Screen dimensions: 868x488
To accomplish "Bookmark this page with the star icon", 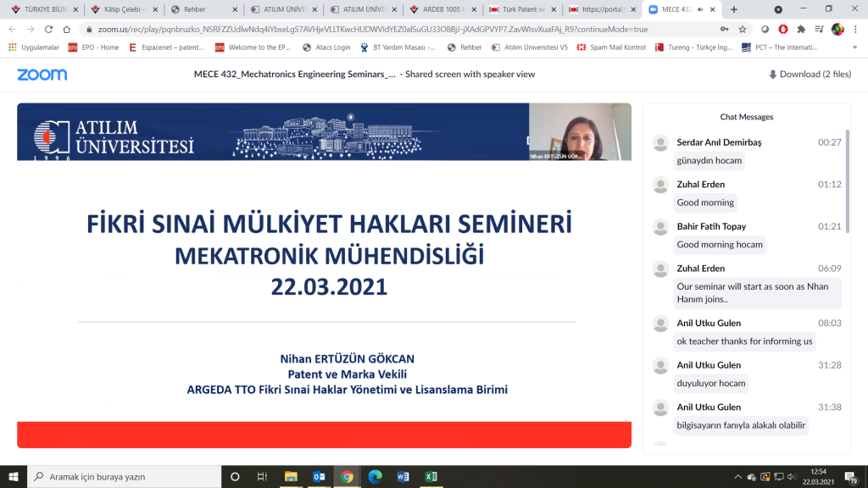I will pos(743,29).
